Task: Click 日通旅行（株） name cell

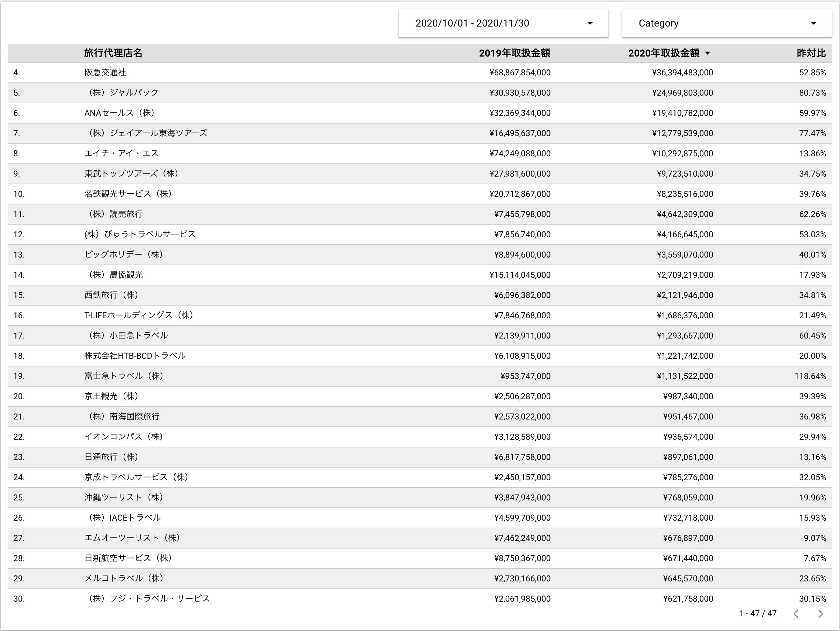Action: coord(112,457)
